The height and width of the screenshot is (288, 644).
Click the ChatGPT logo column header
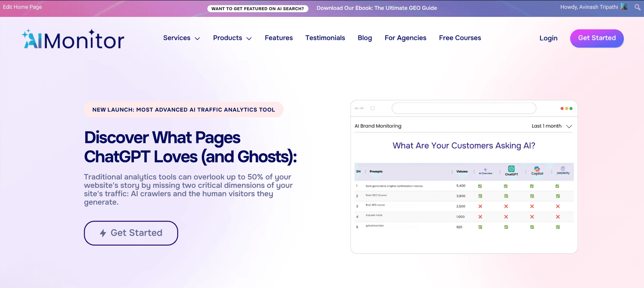point(512,171)
